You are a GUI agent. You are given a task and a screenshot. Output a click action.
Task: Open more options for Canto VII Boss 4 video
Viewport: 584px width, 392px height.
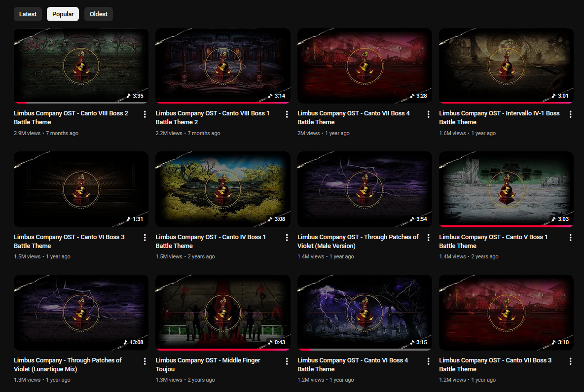point(428,114)
